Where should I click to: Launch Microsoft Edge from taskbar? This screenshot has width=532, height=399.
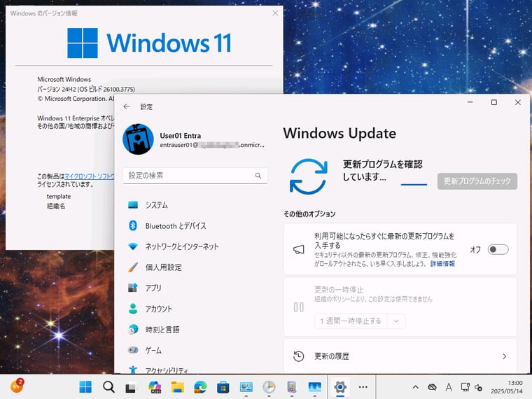coord(200,387)
